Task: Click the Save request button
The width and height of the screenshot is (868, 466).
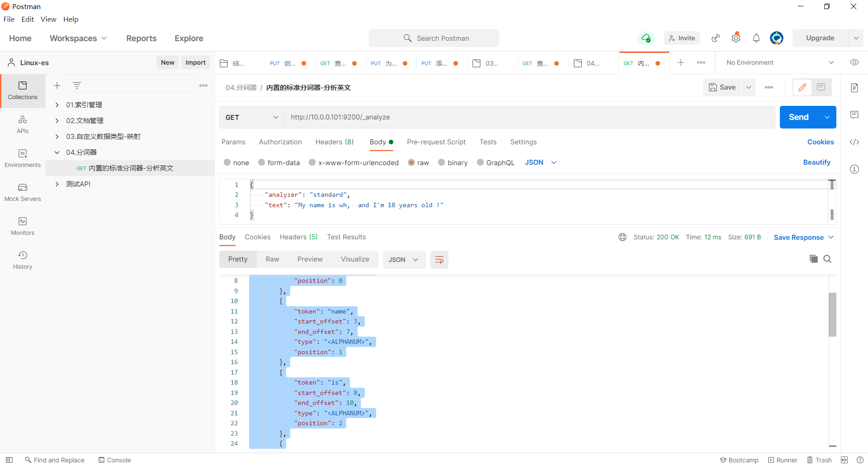Action: click(x=722, y=87)
